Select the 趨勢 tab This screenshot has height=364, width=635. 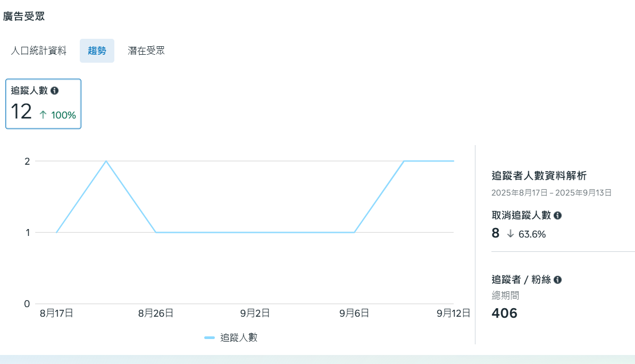(x=97, y=51)
